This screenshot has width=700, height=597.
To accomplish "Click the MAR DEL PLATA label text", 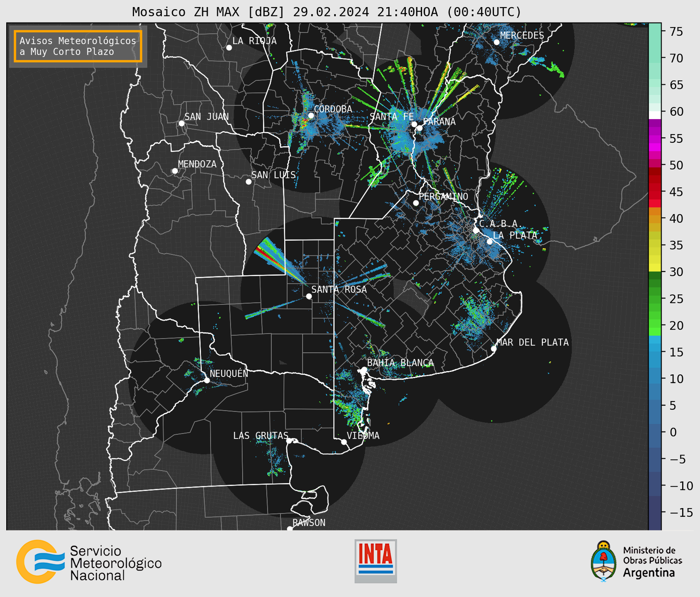I will (x=532, y=343).
